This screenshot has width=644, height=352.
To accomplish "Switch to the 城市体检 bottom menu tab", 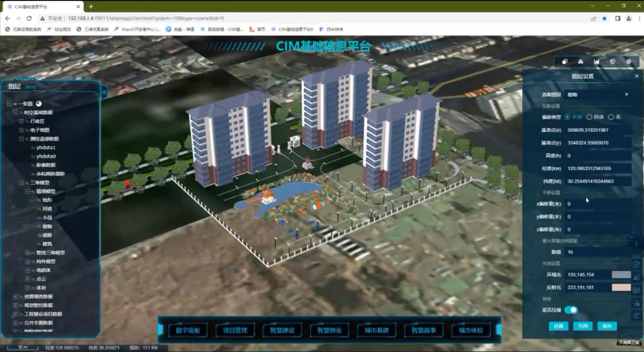I will [x=470, y=330].
